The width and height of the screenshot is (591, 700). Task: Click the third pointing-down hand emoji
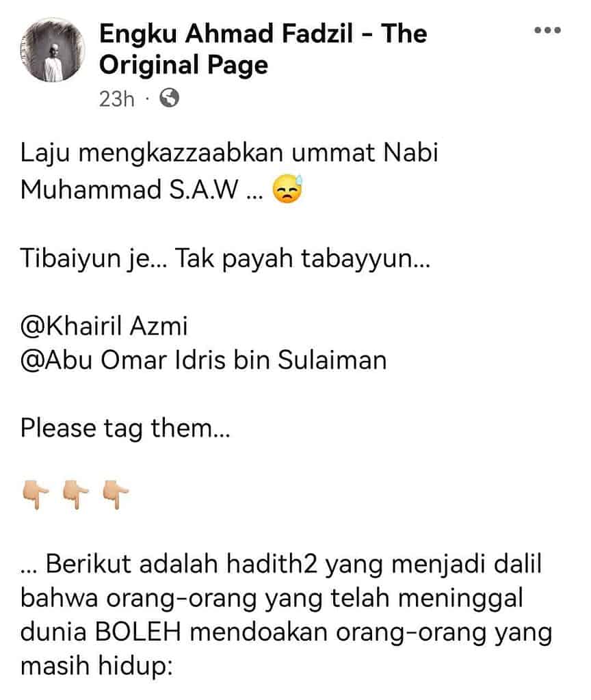[x=115, y=495]
